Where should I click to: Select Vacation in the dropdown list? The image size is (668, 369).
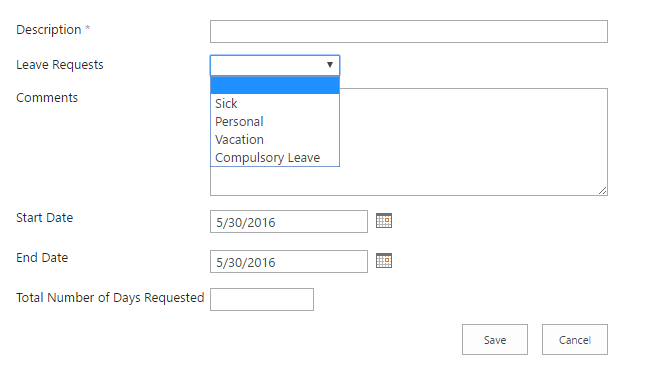tap(275, 139)
